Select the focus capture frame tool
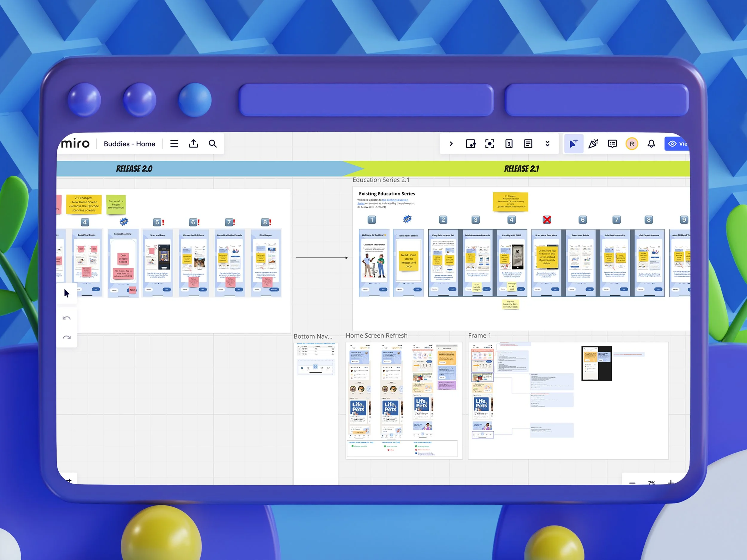 pos(490,144)
